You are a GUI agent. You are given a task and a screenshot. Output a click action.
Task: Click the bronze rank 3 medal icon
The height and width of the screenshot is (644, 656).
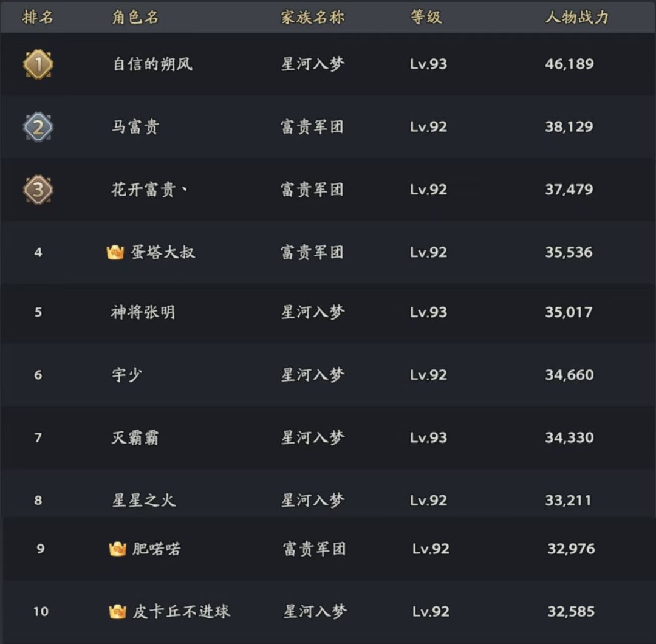point(38,190)
